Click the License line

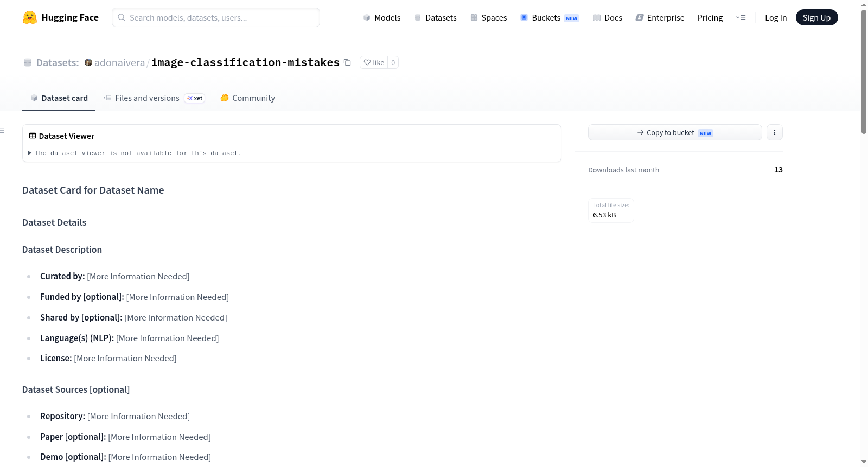point(108,358)
